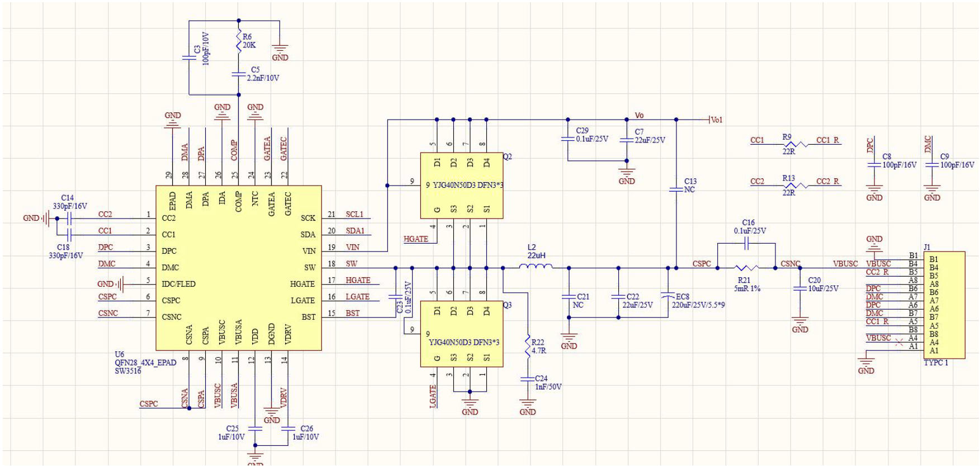Click the Q2 MOSFET component
The image size is (980, 466).
pos(462,186)
